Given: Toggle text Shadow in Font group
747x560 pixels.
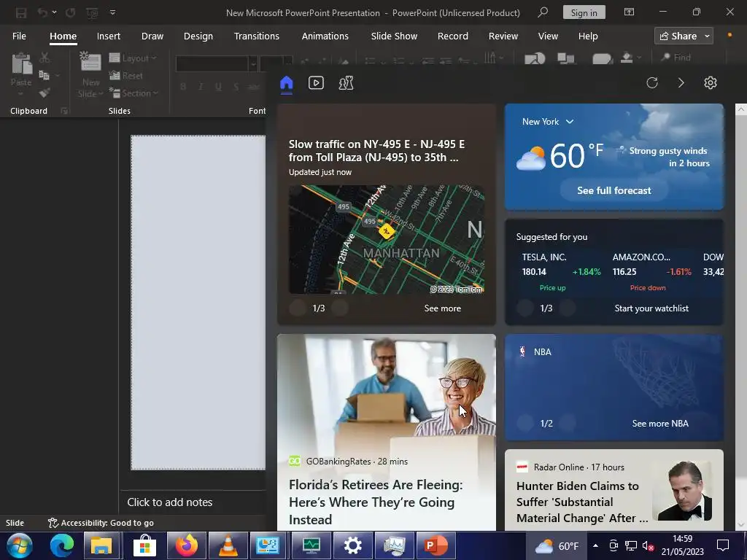Looking at the screenshot, I should click(x=236, y=87).
